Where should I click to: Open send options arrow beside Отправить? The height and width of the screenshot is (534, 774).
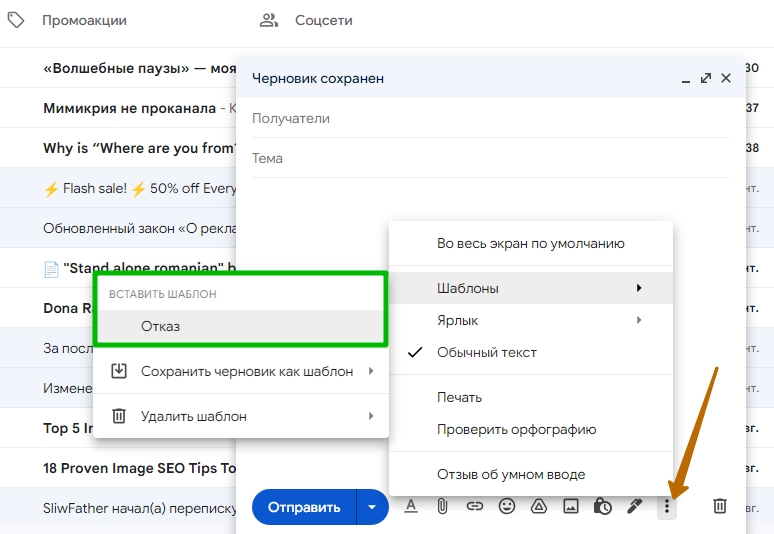pyautogui.click(x=372, y=507)
